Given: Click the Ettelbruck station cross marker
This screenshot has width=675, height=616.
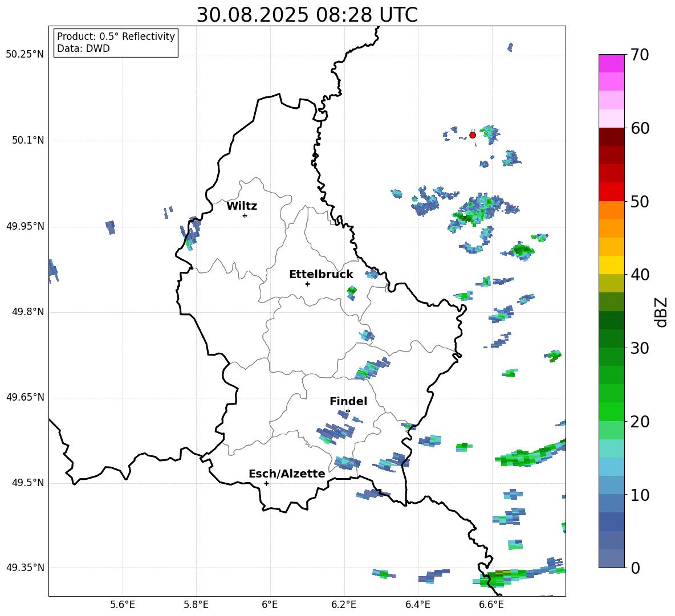Looking at the screenshot, I should pos(307,284).
